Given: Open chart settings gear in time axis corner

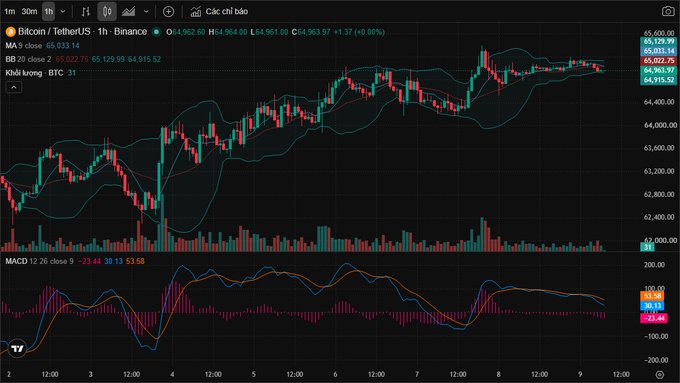Looking at the screenshot, I should click(x=660, y=375).
